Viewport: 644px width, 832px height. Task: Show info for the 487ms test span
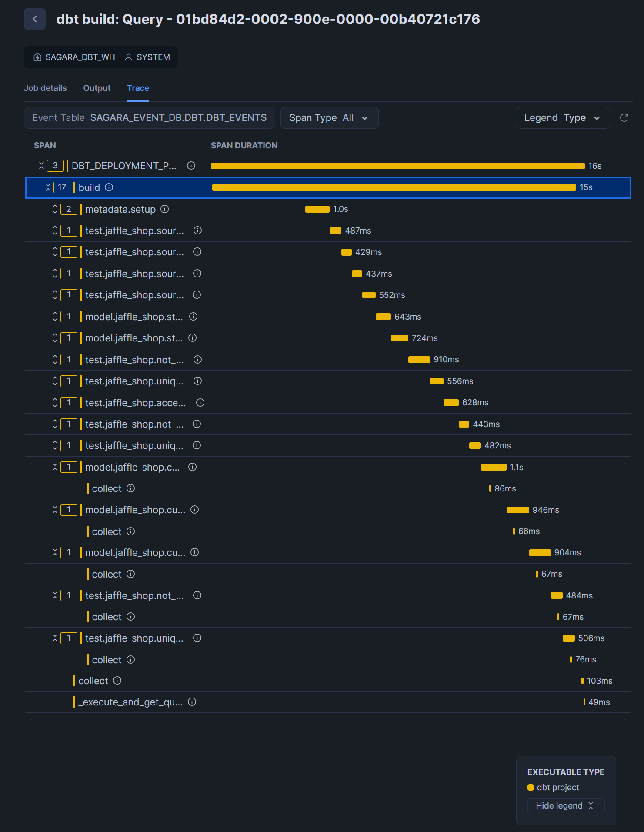pos(197,231)
